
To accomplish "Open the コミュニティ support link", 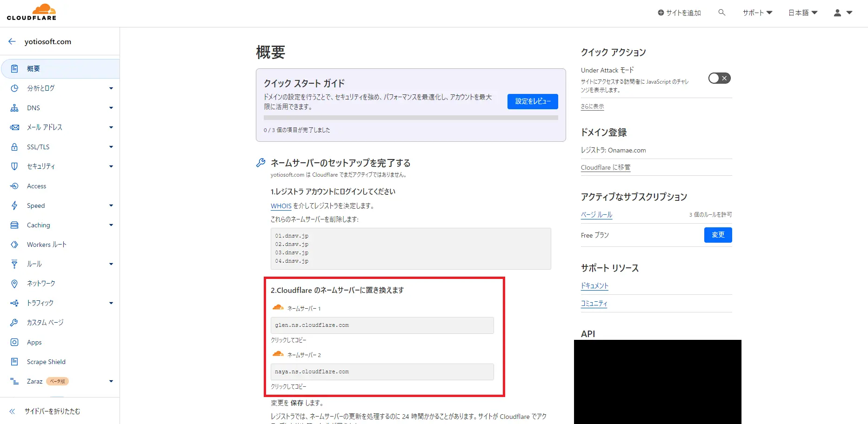I will 594,304.
